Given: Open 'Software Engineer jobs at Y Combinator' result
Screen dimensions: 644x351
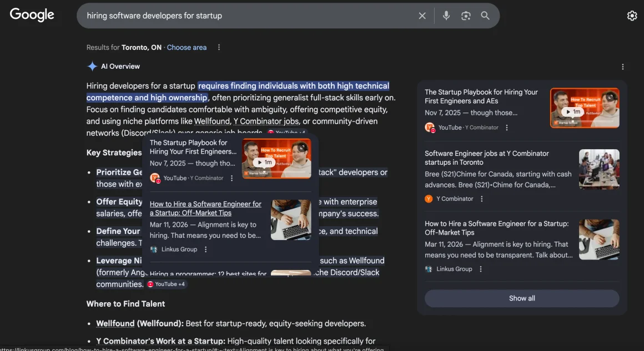Looking at the screenshot, I should tap(487, 158).
